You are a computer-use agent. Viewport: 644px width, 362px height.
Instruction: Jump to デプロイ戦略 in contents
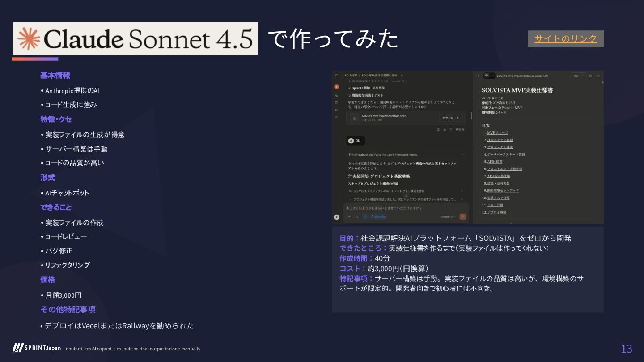(497, 212)
